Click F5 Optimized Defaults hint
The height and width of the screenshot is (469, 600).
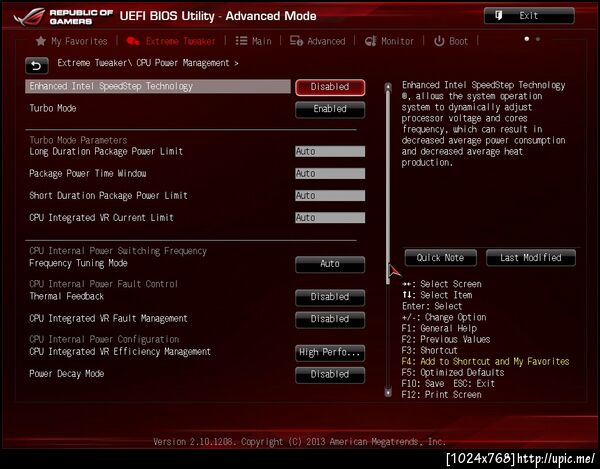point(453,373)
